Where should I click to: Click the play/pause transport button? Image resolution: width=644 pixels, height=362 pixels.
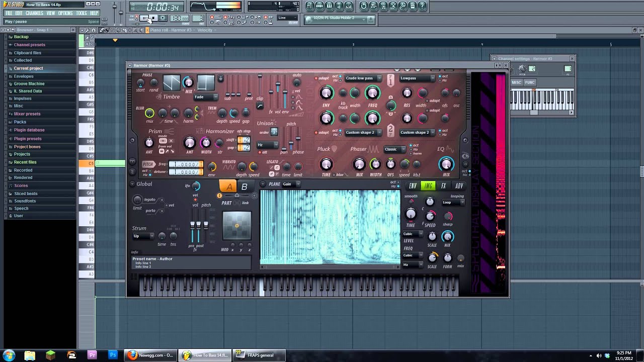click(144, 18)
